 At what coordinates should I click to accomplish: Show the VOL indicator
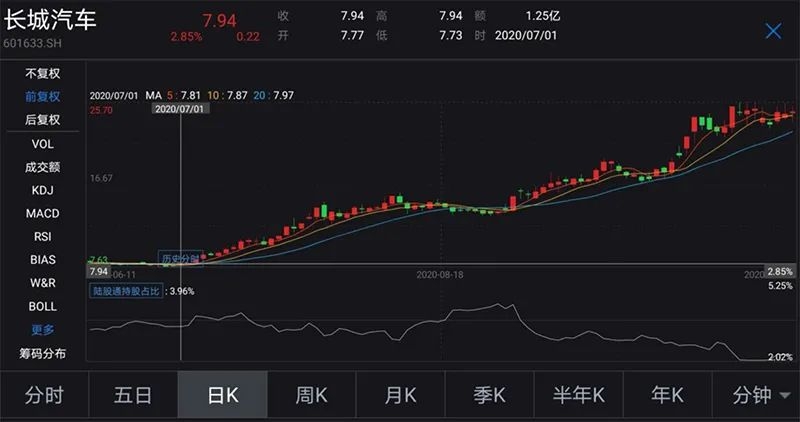[x=42, y=144]
